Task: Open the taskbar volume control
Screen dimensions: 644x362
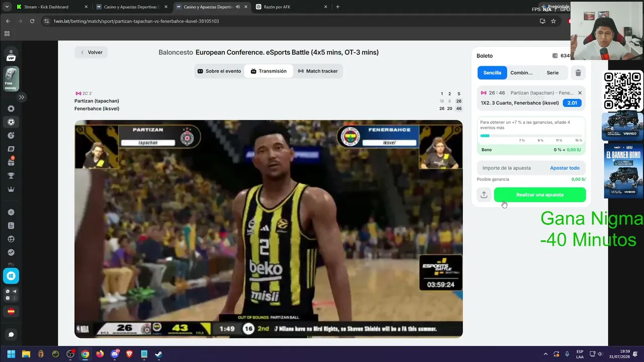Action: (x=600, y=354)
